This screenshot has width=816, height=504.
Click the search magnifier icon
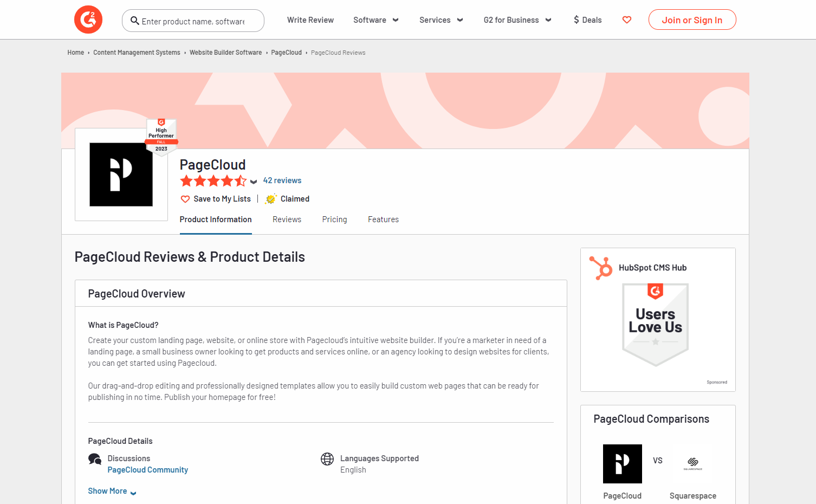(135, 21)
